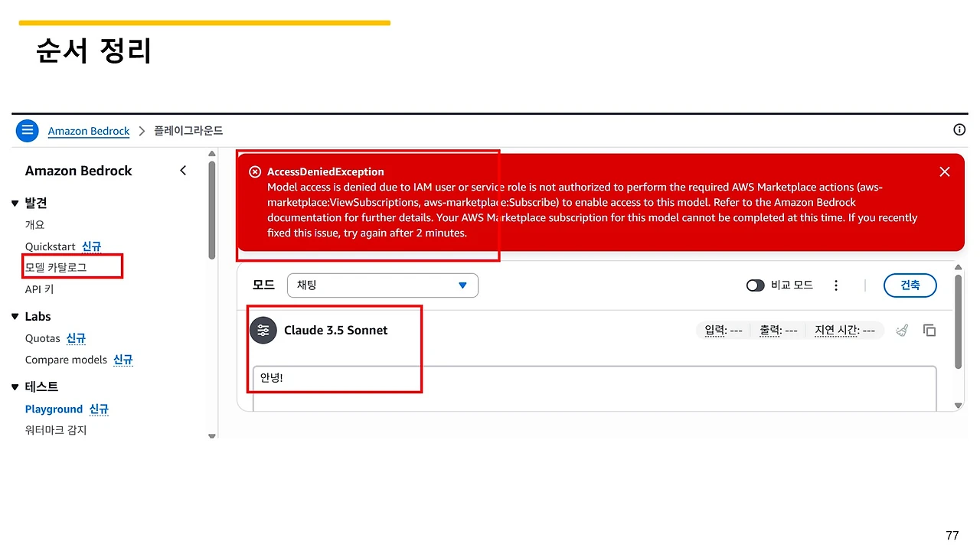
Task: Click the Amazon Bedrock sidebar heading
Action: 79,171
